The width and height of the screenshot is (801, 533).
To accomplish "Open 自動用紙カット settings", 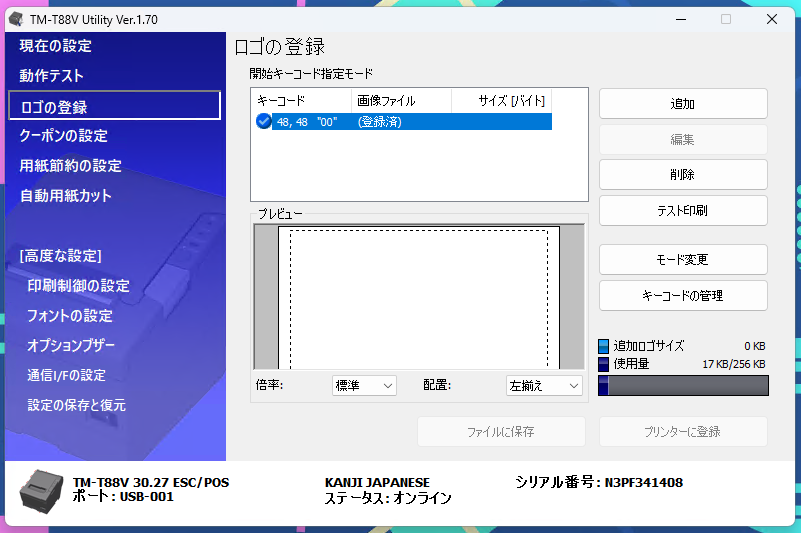I will tap(65, 196).
